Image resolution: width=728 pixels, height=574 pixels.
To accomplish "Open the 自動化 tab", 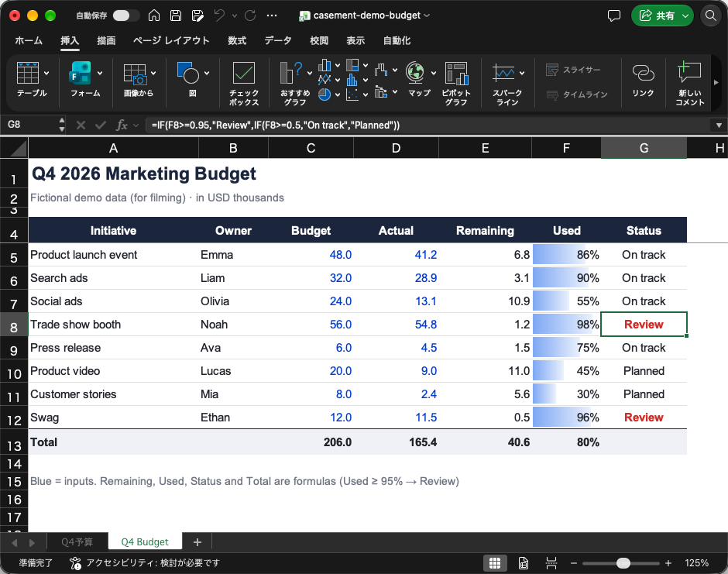I will (x=397, y=41).
